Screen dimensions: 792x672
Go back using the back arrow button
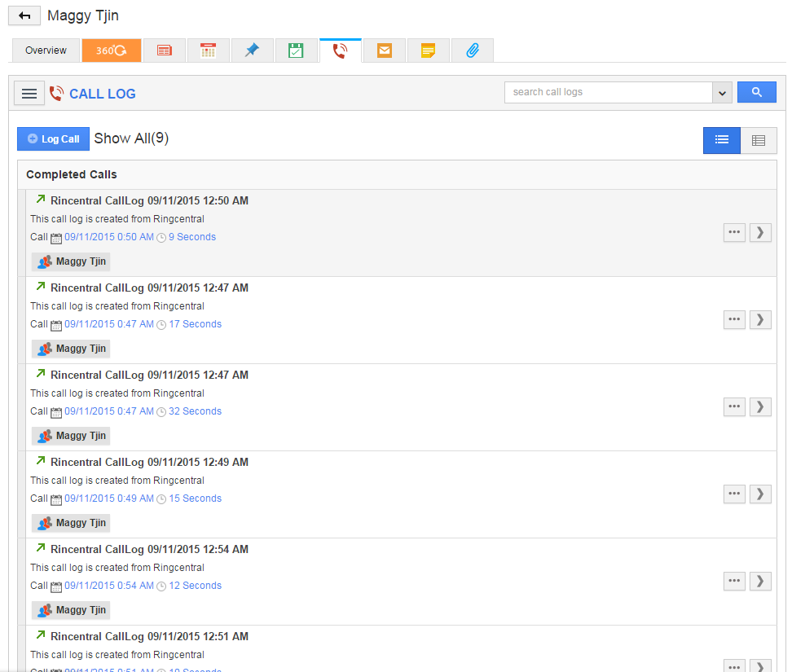pos(24,15)
